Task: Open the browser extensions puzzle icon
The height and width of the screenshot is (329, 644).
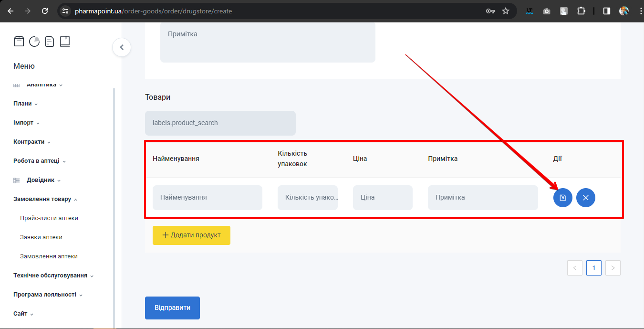Action: click(x=581, y=11)
